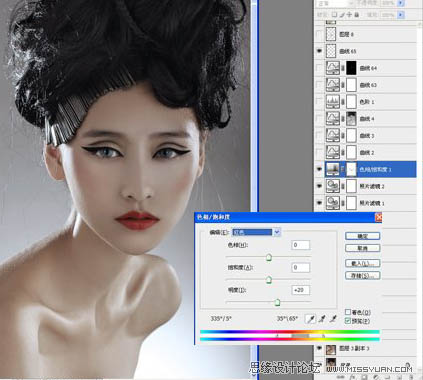The image size is (423, 380).
Task: Select the subtract-from-sample eyedropper
Action: [x=333, y=319]
